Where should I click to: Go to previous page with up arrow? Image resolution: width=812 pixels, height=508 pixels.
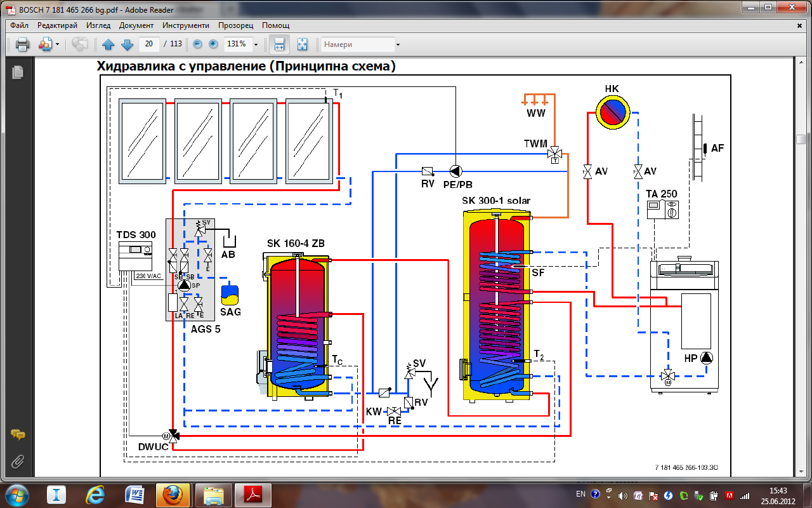point(108,44)
